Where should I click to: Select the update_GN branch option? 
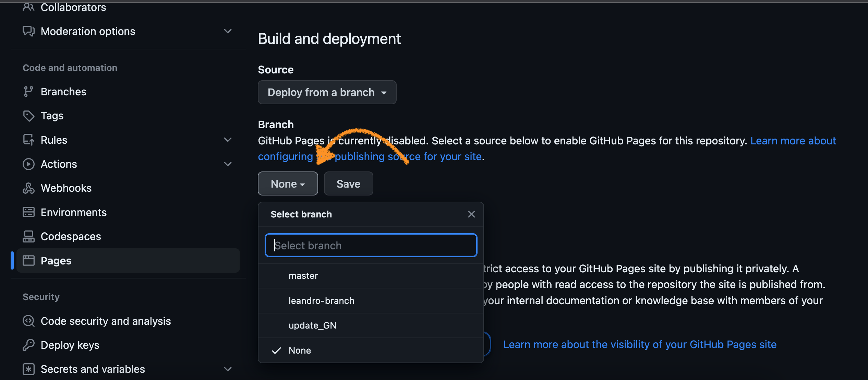click(x=371, y=325)
